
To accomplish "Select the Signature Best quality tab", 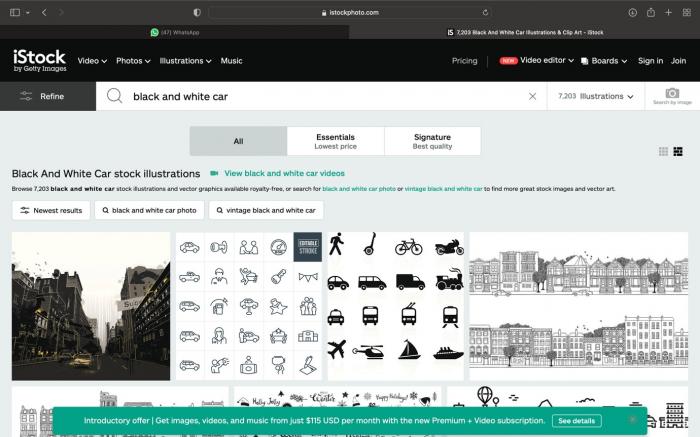I will pyautogui.click(x=432, y=141).
